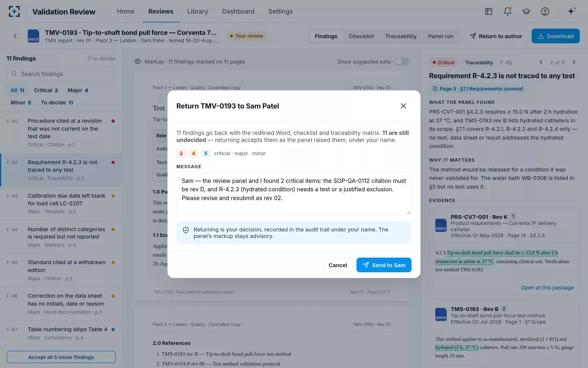This screenshot has width=588, height=368.
Task: Switch to the Findings tab
Action: [326, 36]
